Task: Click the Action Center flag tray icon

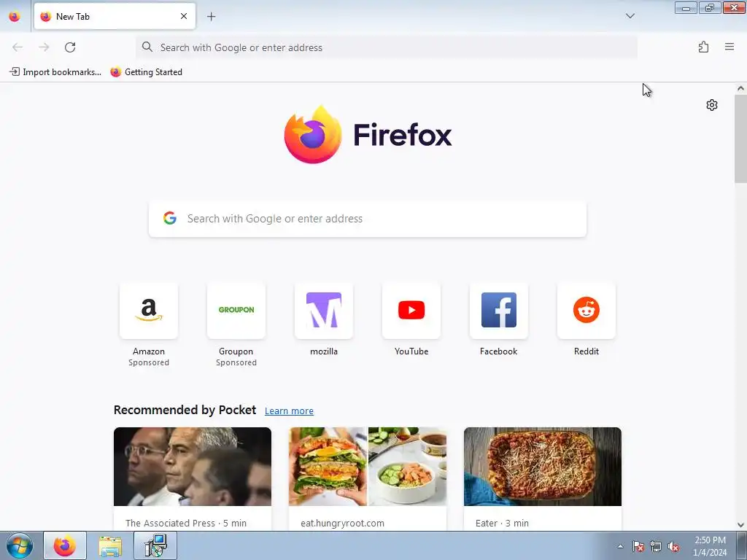Action: 638,546
